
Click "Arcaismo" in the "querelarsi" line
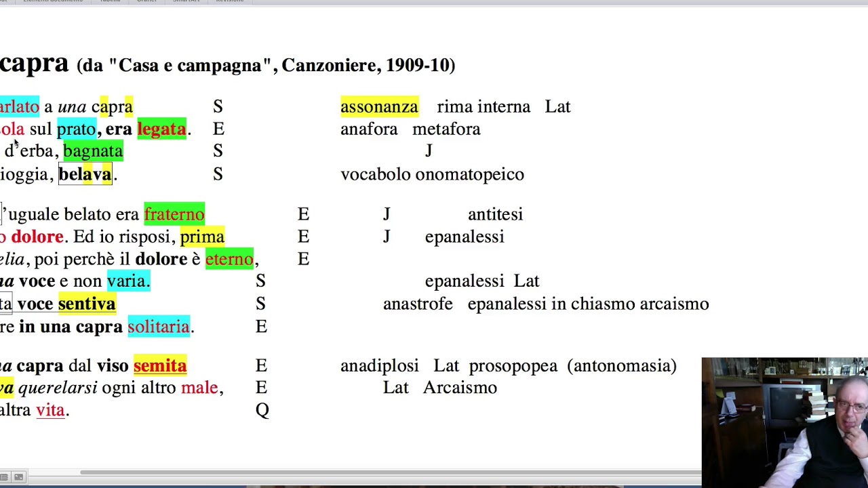tap(460, 388)
